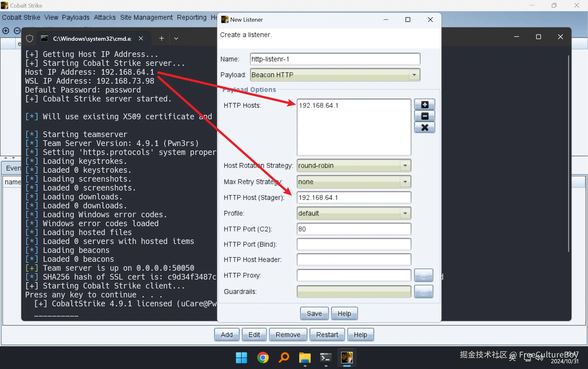Select 192.168.64.1 in HTTP Hosts list
588x369 pixels.
point(319,106)
